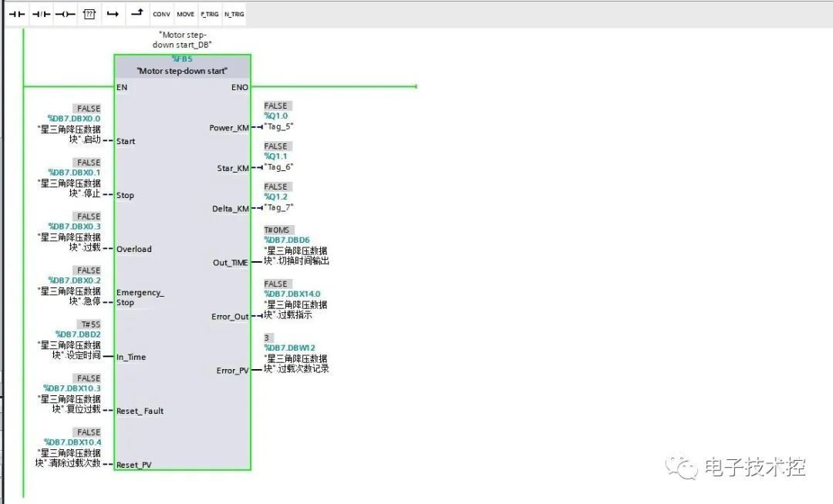Image resolution: width=833 pixels, height=504 pixels.
Task: Open a branch in the network
Action: 113,15
